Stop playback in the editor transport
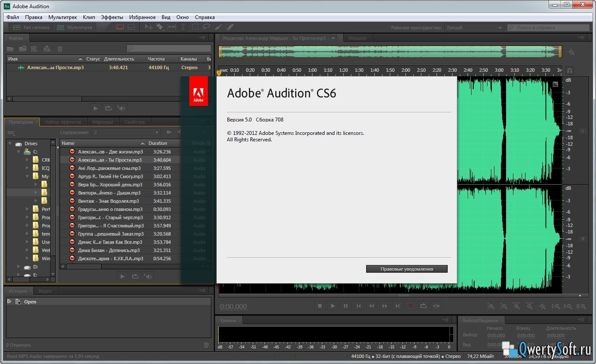This screenshot has width=596, height=364. click(x=320, y=306)
